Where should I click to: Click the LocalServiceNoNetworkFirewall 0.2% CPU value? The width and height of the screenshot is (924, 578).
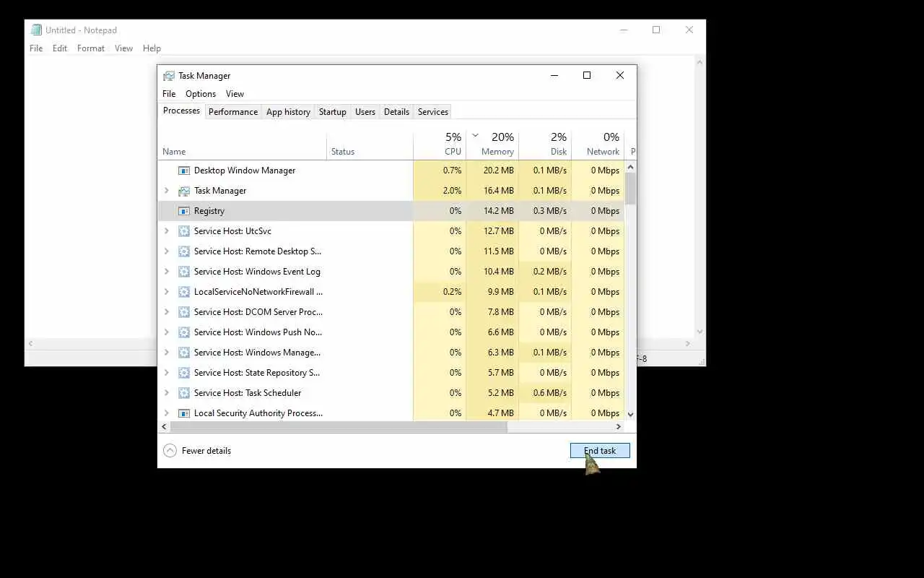[453, 292]
